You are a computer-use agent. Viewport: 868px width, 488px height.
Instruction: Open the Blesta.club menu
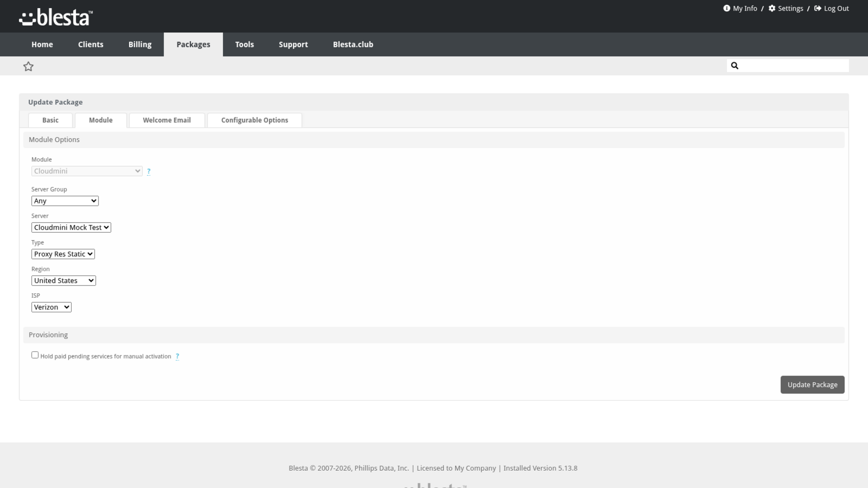(x=353, y=44)
